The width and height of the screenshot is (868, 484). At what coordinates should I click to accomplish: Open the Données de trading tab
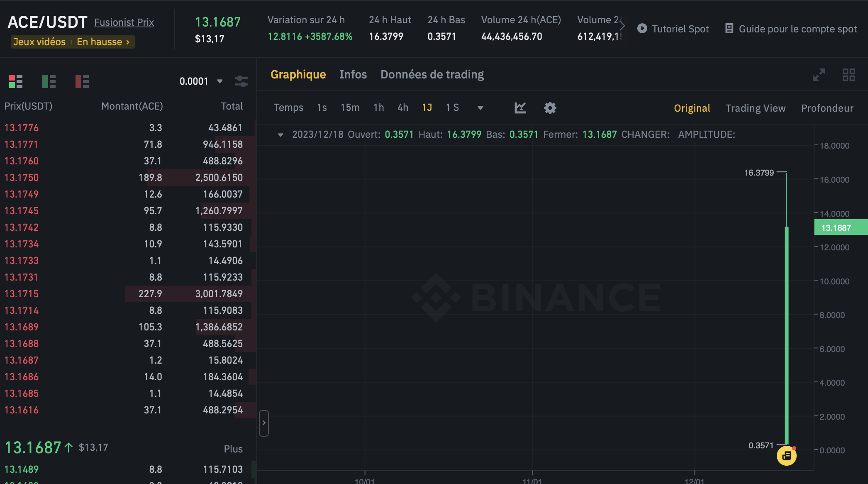point(432,75)
